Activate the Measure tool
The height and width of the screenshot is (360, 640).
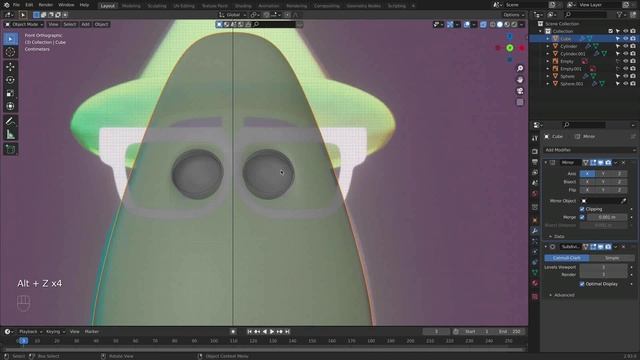coord(11,134)
